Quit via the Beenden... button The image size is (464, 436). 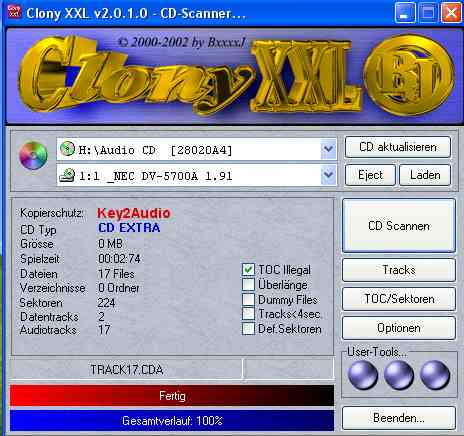399,418
